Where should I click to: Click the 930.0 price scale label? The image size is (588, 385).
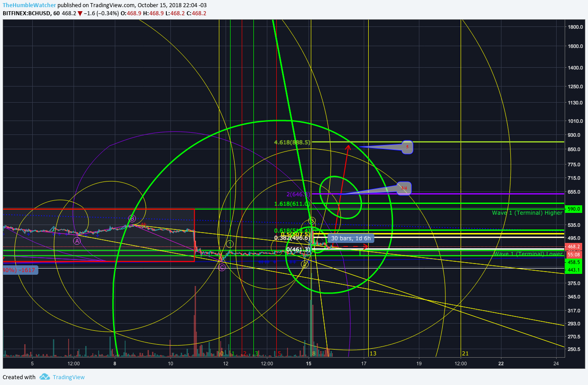[x=574, y=135]
